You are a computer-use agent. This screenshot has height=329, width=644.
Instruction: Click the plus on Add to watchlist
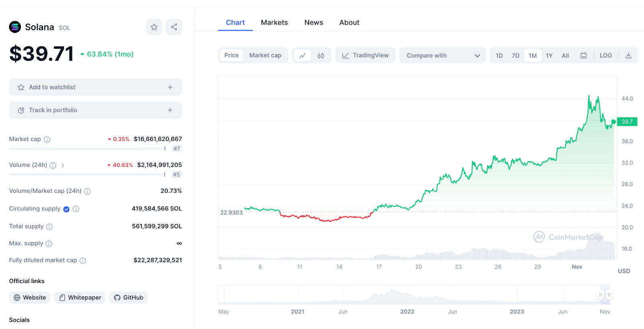pos(170,87)
